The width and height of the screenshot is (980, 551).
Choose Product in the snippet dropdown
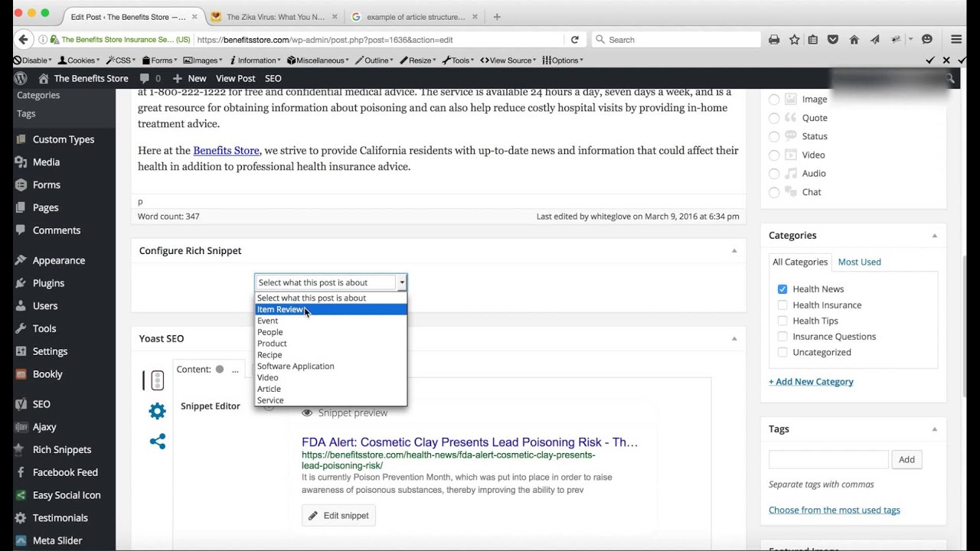(331, 344)
